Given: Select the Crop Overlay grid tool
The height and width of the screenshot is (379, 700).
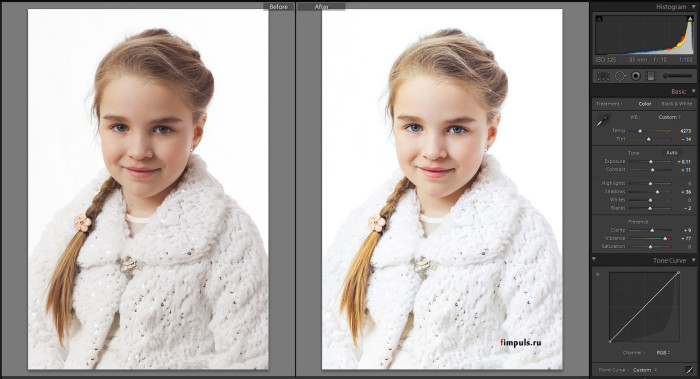Looking at the screenshot, I should (603, 76).
